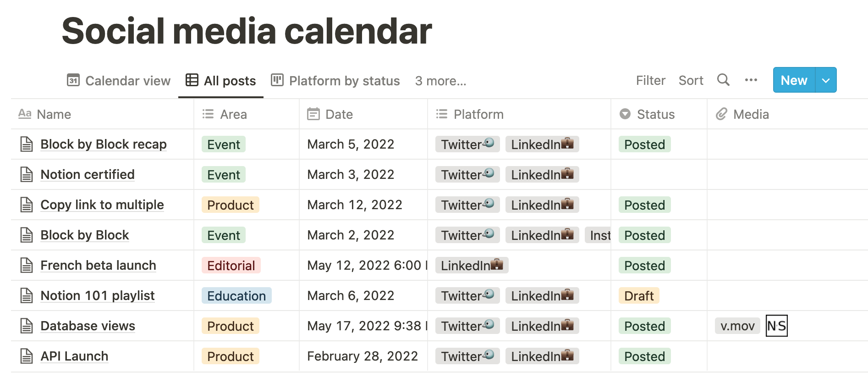The height and width of the screenshot is (378, 868).
Task: Click the status icon on the Status column
Action: (625, 113)
